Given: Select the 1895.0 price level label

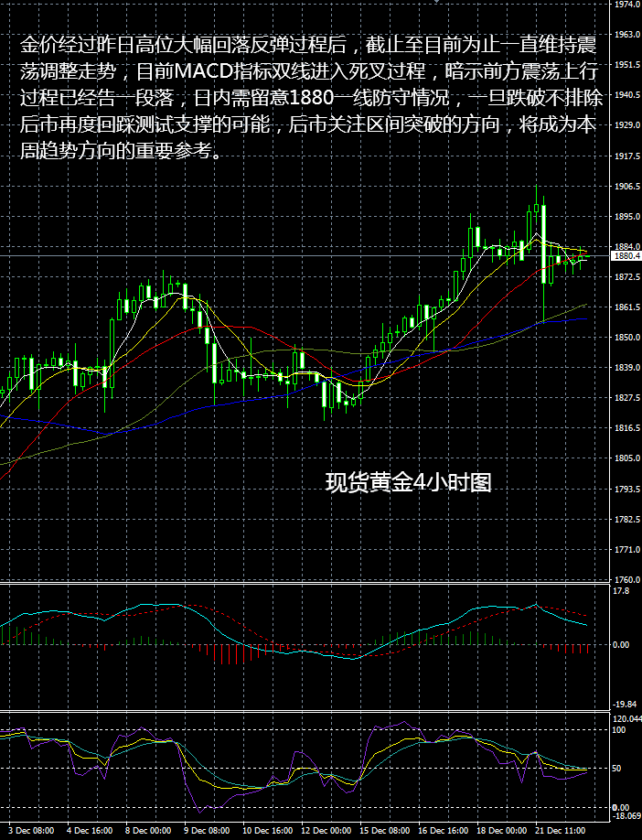Looking at the screenshot, I should pos(627,217).
